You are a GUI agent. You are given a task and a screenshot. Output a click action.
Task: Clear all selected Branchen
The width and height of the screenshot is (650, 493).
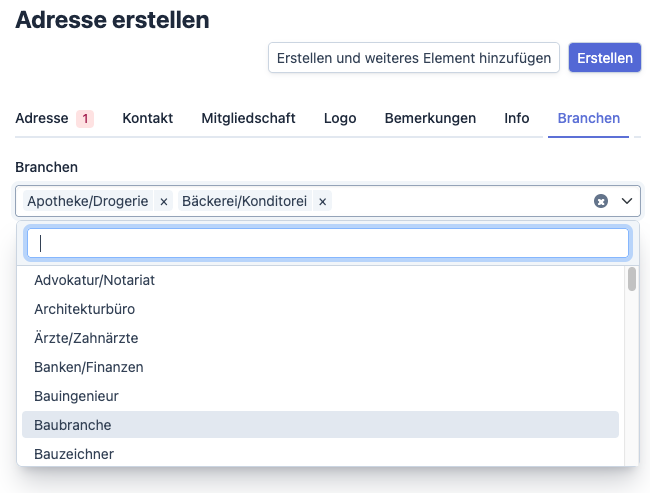tap(601, 201)
